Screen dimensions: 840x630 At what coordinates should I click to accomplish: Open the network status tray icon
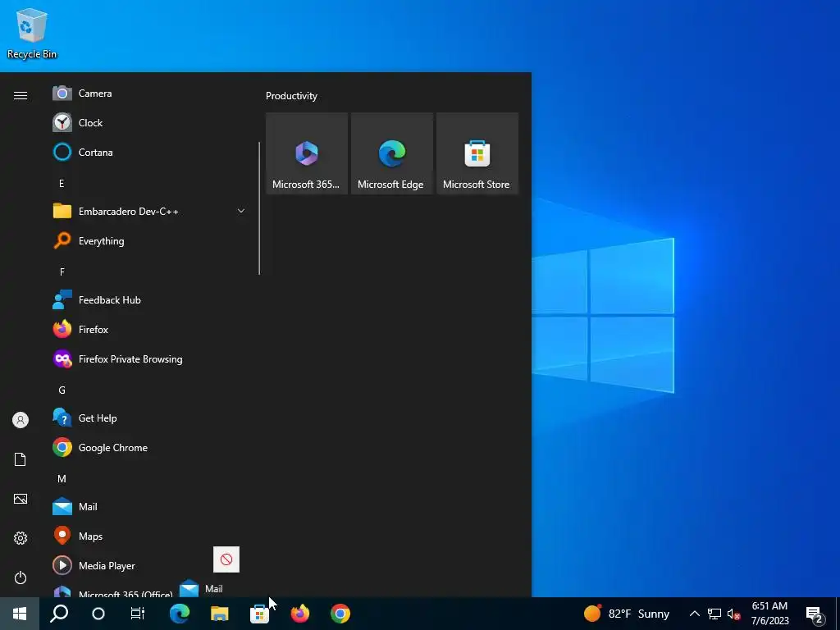(x=714, y=614)
